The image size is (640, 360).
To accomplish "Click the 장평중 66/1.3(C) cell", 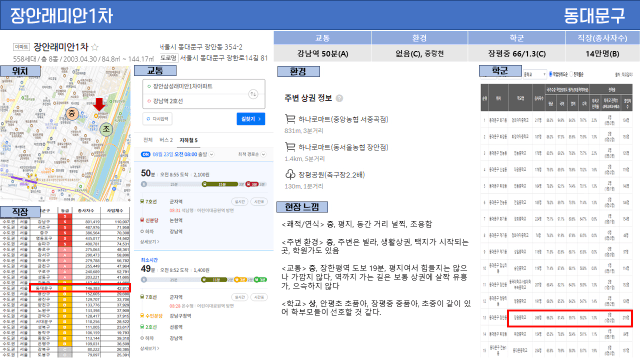I will click(516, 53).
